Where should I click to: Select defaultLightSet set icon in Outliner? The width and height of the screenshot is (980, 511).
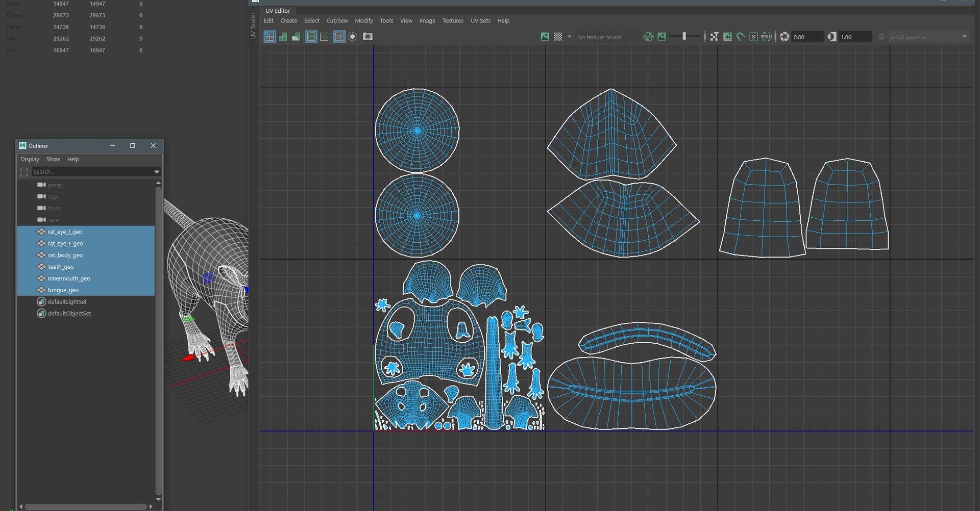click(41, 302)
